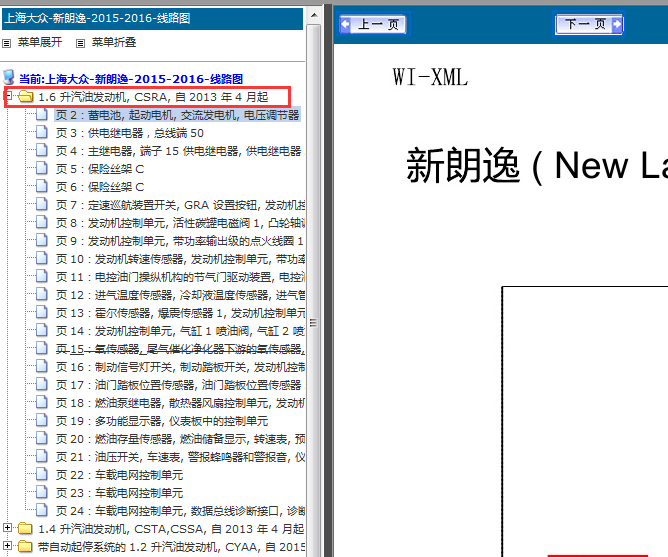Click the 上海大众-新朗逸-2015-2016-线路图 title bar
668x557 pixels.
tap(153, 18)
